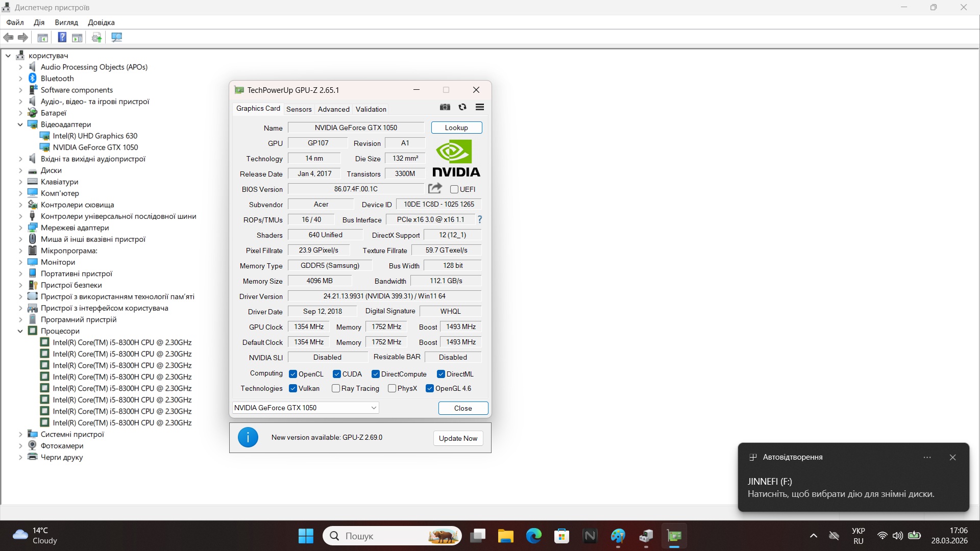
Task: Open Microsoft Edge from taskbar
Action: coord(533,536)
